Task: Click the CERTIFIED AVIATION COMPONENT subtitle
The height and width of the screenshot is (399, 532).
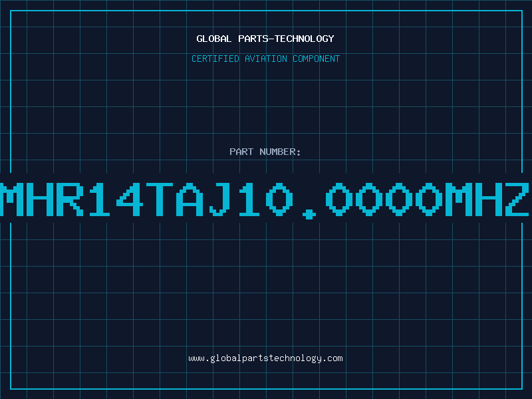Action: point(265,59)
